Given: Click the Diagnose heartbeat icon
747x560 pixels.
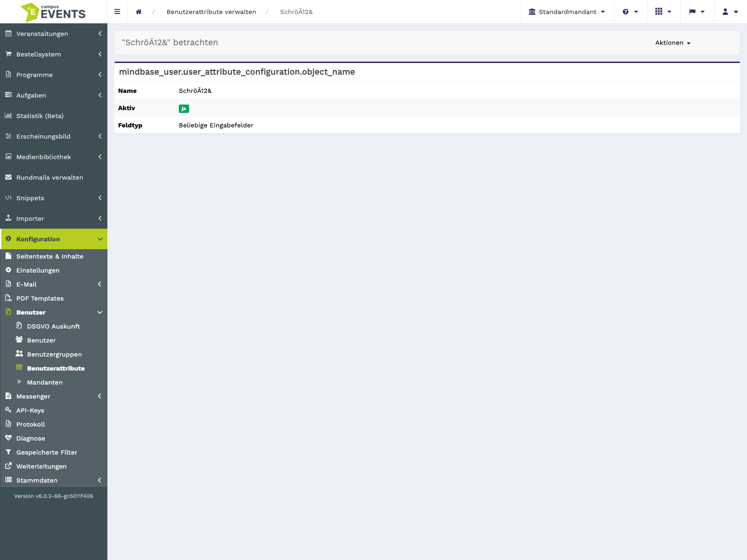Looking at the screenshot, I should pos(8,438).
